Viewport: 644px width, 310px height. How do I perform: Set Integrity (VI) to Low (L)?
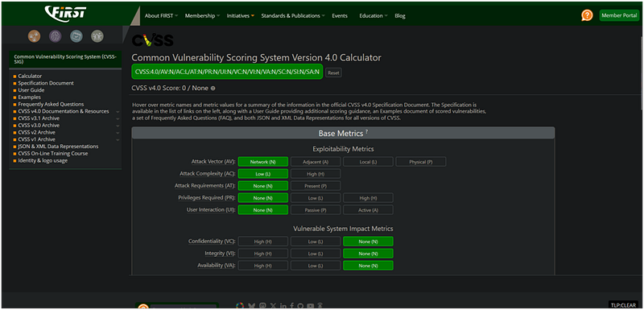click(316, 254)
